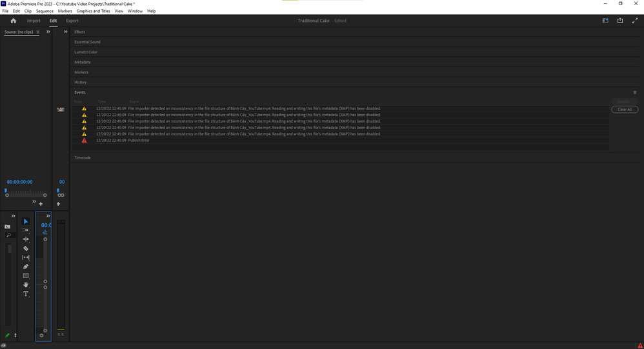Select the Publish Error event text

(x=139, y=141)
